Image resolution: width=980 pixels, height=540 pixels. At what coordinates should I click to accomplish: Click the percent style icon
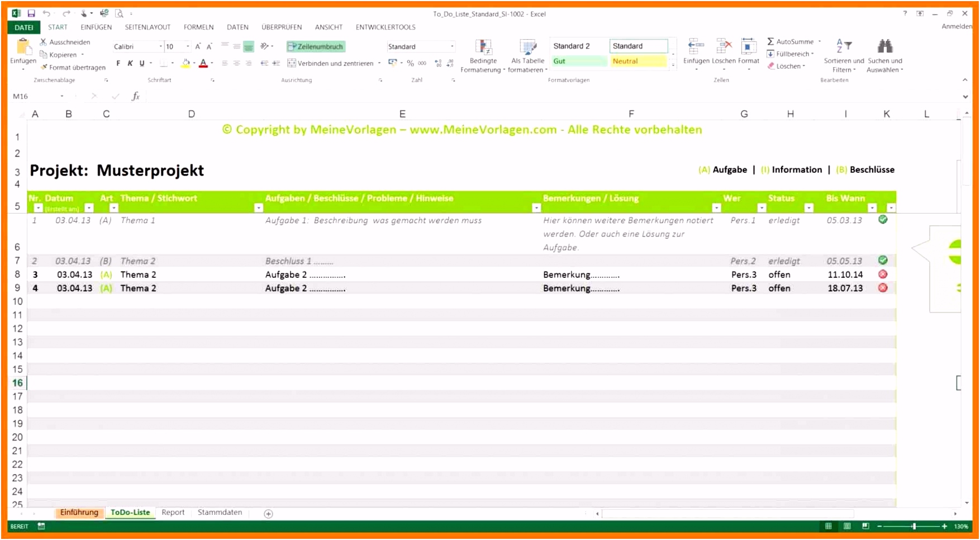click(x=410, y=63)
